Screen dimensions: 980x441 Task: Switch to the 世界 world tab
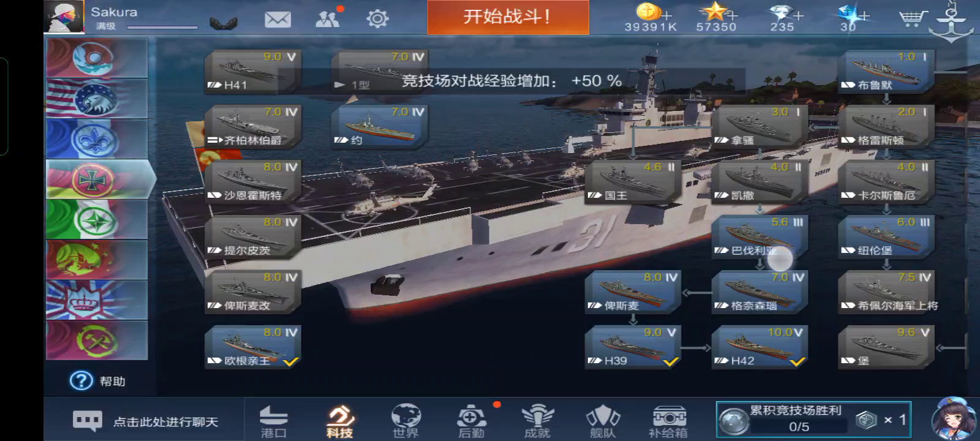(405, 421)
